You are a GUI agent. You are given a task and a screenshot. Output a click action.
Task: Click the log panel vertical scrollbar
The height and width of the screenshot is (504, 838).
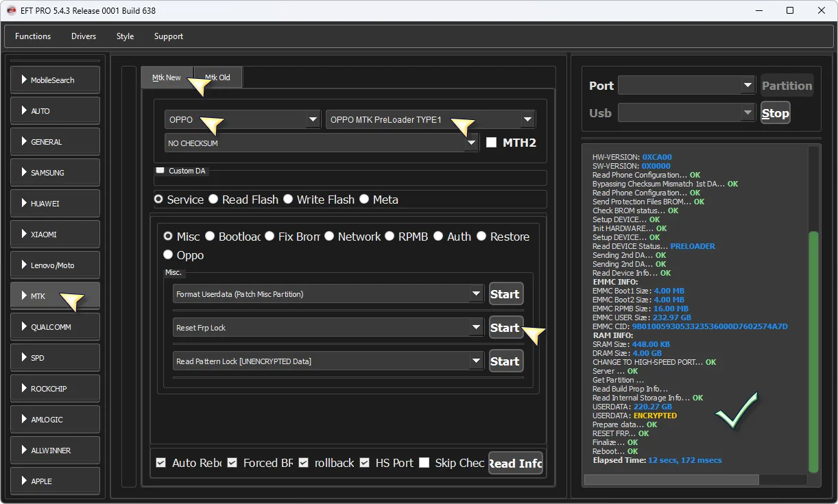pyautogui.click(x=813, y=309)
